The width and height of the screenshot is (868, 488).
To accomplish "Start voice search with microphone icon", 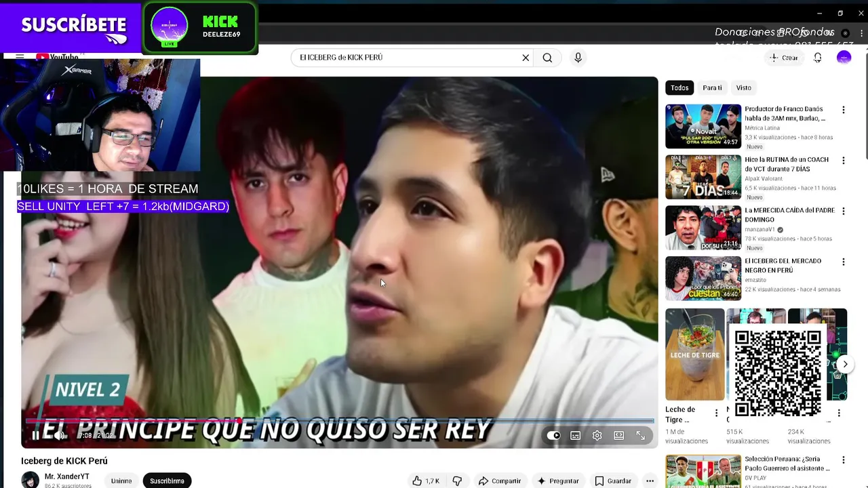I will (578, 58).
